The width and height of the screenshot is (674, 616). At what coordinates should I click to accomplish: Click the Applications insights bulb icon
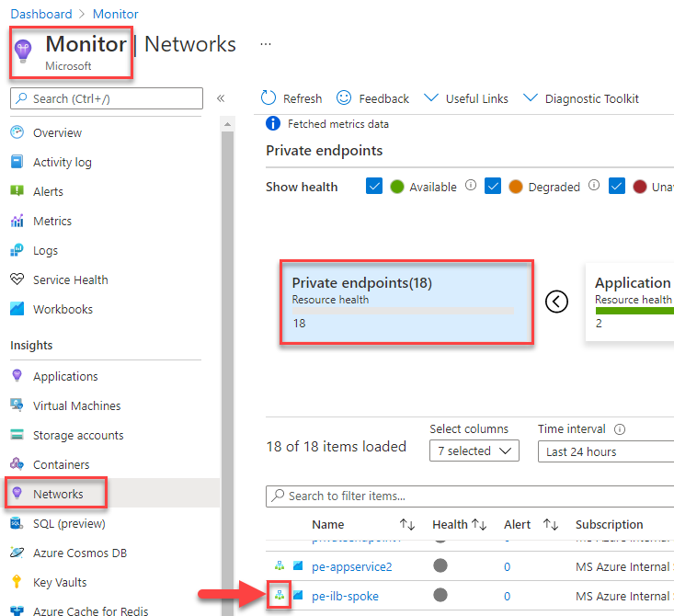coord(17,376)
